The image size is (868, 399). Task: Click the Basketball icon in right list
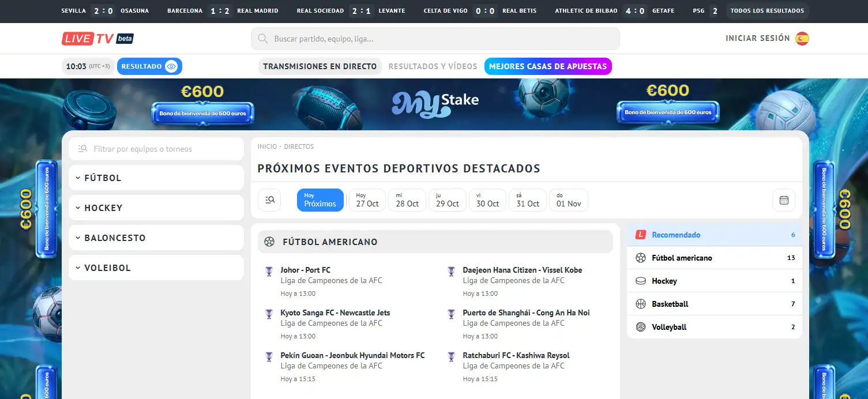click(640, 304)
